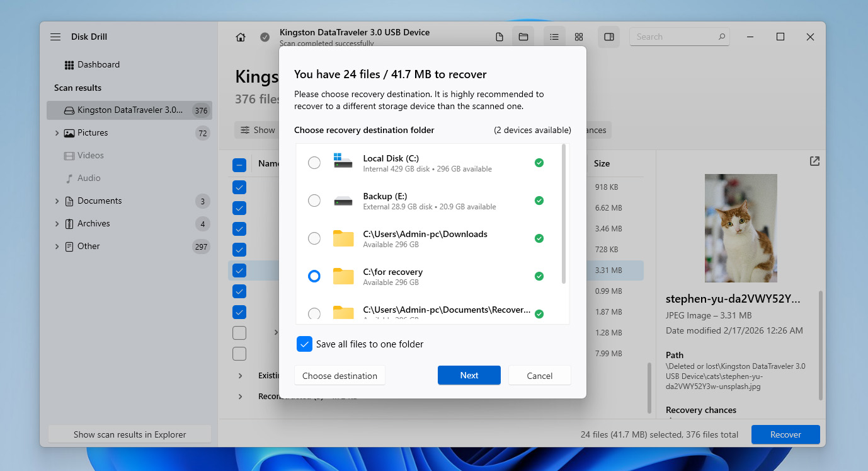Viewport: 868px width, 471px height.
Task: Click the destination list scrollbar
Action: (x=564, y=214)
